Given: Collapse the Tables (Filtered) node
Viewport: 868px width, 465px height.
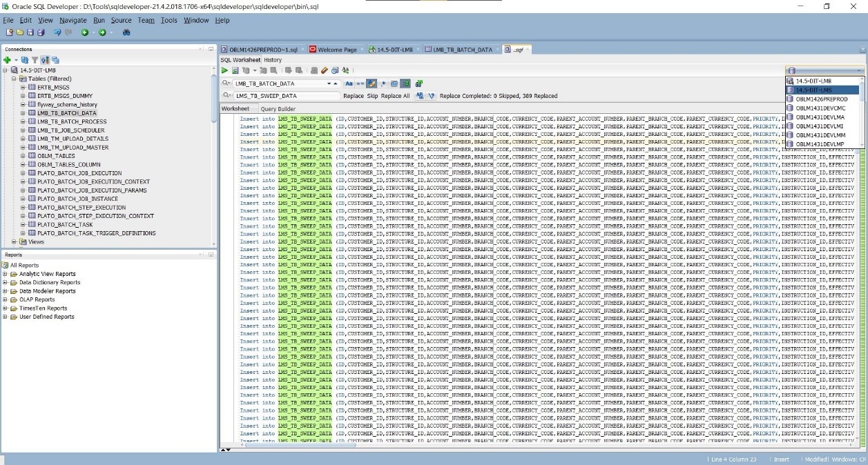Looking at the screenshot, I should [x=14, y=79].
